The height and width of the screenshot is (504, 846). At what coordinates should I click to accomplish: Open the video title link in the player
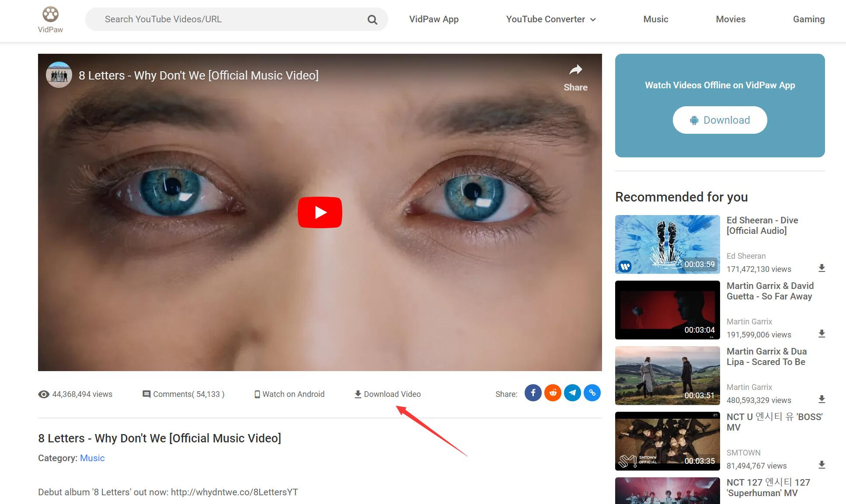click(x=198, y=75)
